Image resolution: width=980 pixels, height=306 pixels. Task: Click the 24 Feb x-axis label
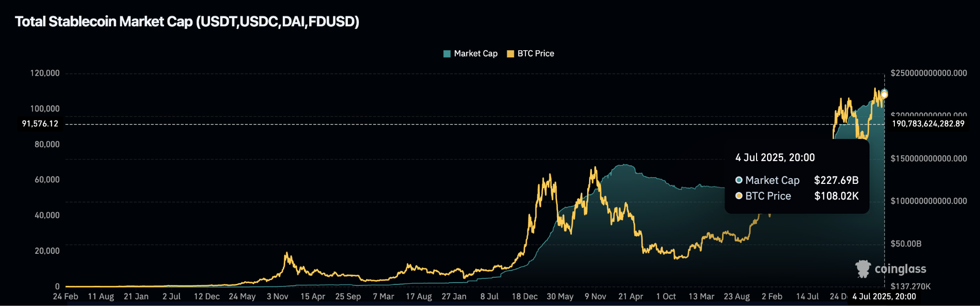66,296
